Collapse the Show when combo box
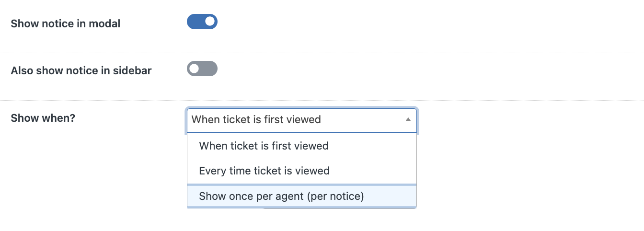This screenshot has width=644, height=231. pos(302,120)
